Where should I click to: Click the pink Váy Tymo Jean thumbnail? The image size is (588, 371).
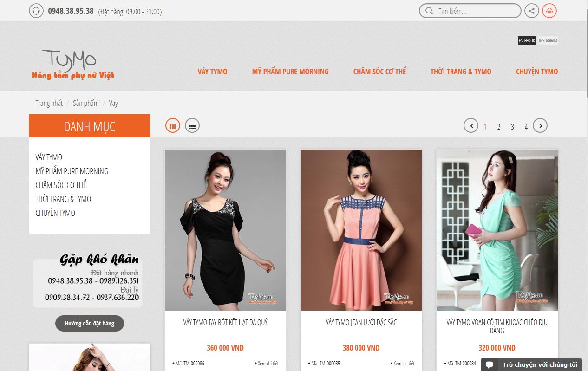pyautogui.click(x=361, y=229)
